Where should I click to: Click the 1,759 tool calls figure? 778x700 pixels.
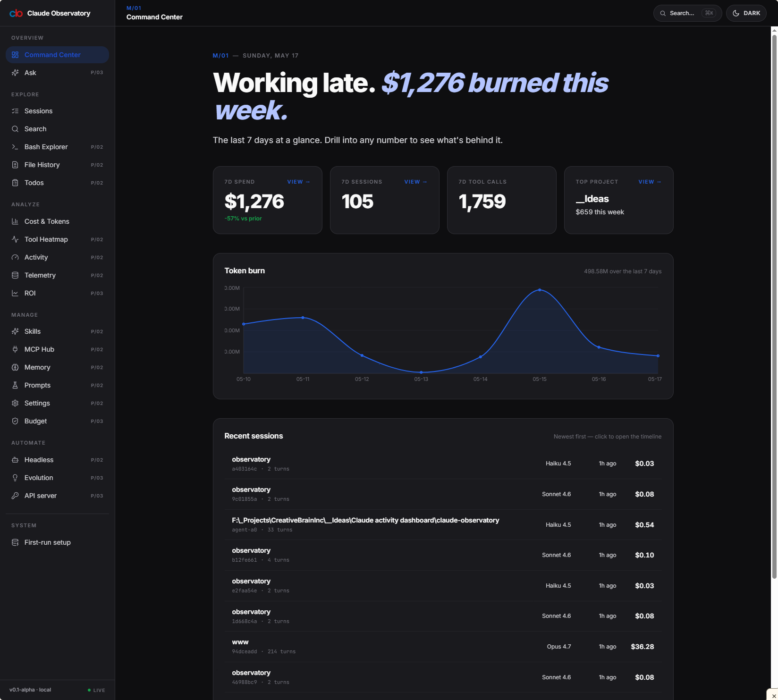pyautogui.click(x=482, y=202)
